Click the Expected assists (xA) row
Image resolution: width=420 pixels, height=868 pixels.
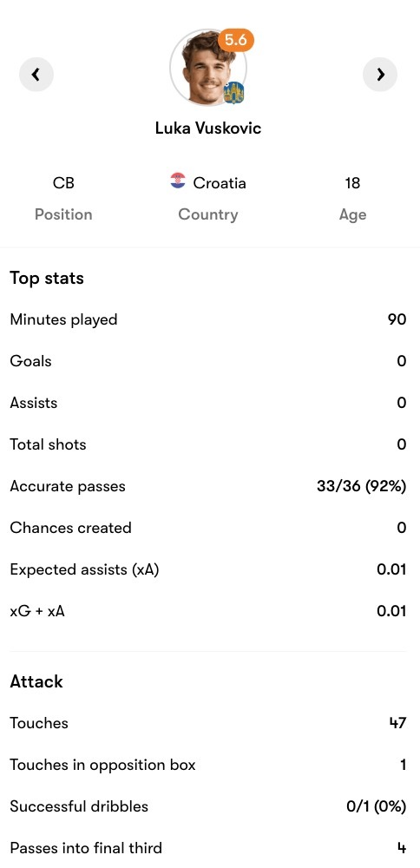pos(208,569)
